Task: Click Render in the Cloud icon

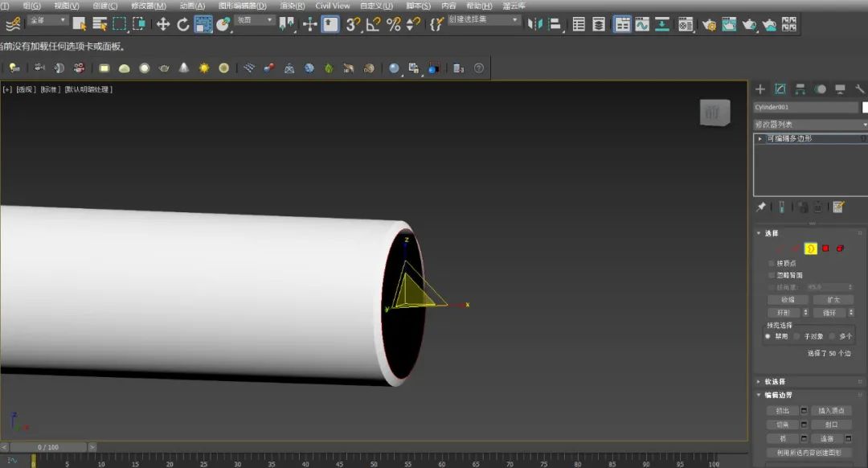Action: (769, 24)
